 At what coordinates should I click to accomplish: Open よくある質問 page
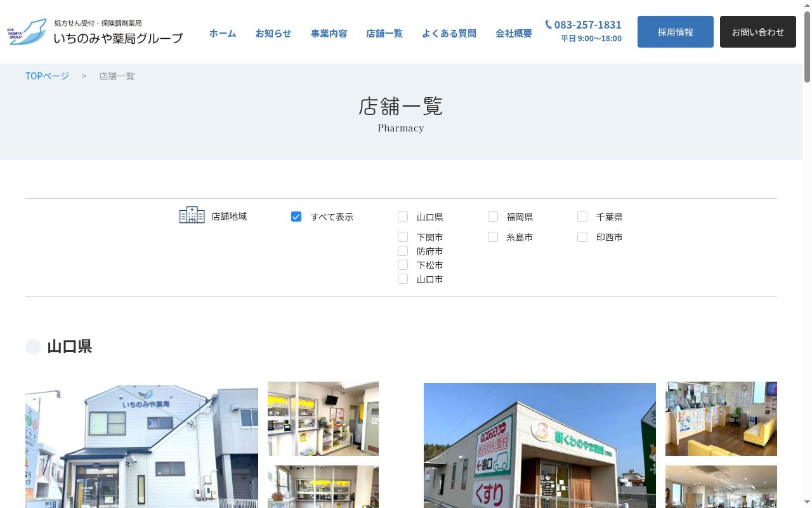(x=449, y=33)
